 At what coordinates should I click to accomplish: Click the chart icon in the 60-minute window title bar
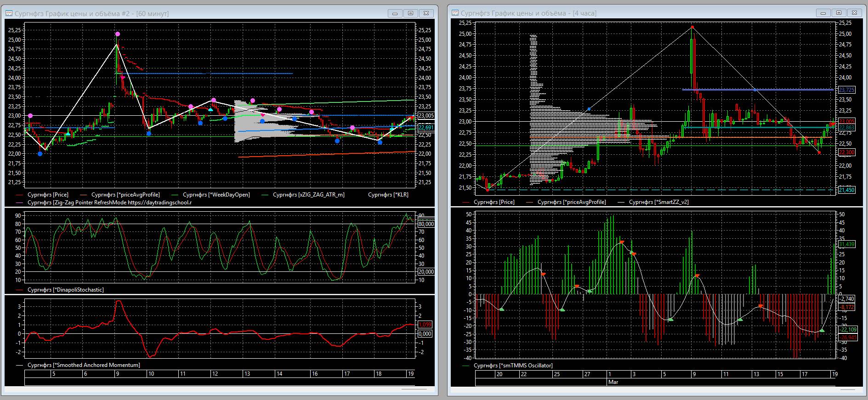pos(9,14)
